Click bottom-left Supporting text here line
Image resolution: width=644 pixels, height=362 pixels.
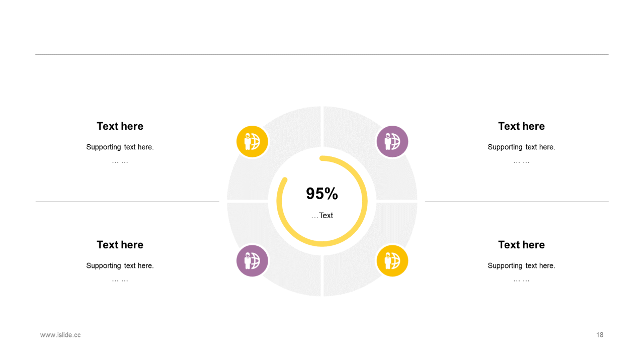(x=120, y=266)
